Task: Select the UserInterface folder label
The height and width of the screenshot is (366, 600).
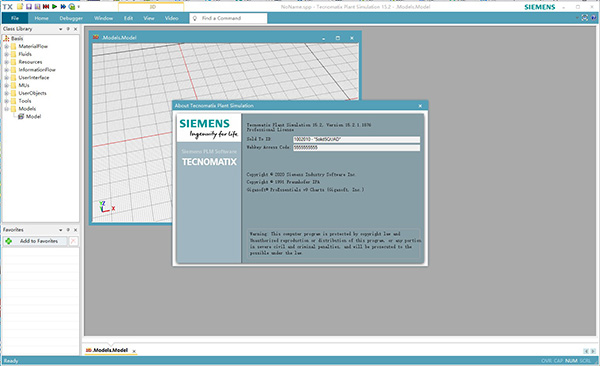Action: click(x=34, y=77)
